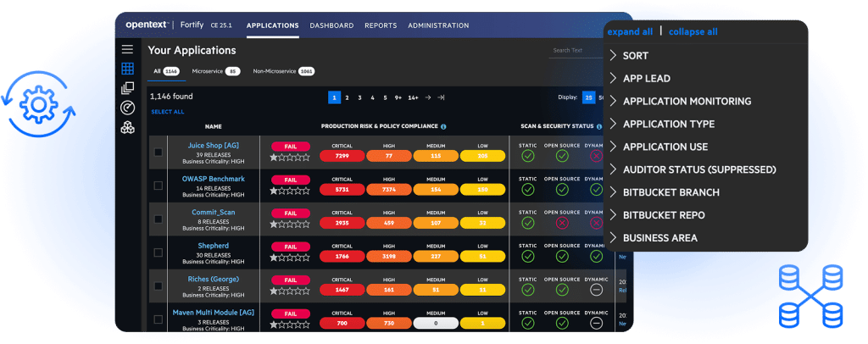This screenshot has height=344, width=868.
Task: Click the Juice Shop star rating
Action: [290, 158]
